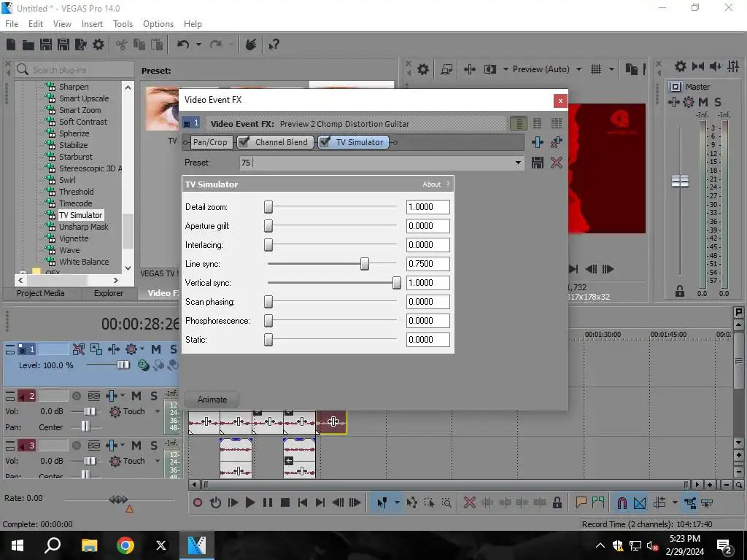
Task: Remove selected plug-in icon in FX window
Action: pyautogui.click(x=556, y=142)
